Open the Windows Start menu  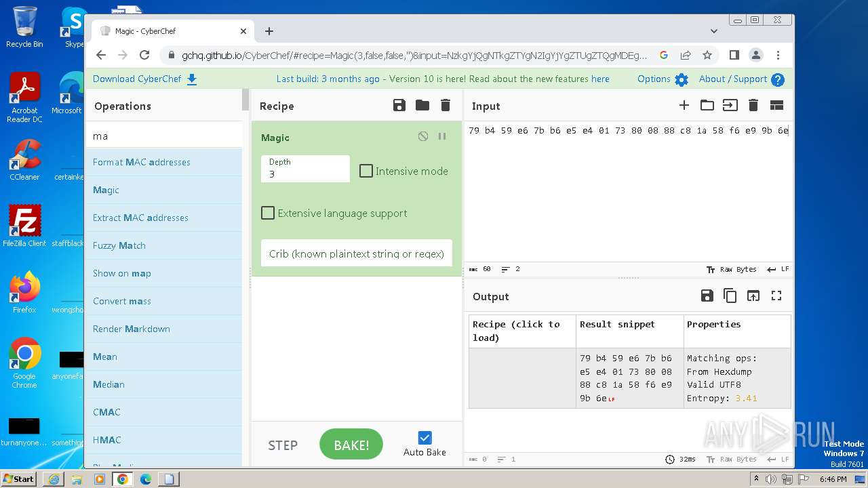click(19, 479)
